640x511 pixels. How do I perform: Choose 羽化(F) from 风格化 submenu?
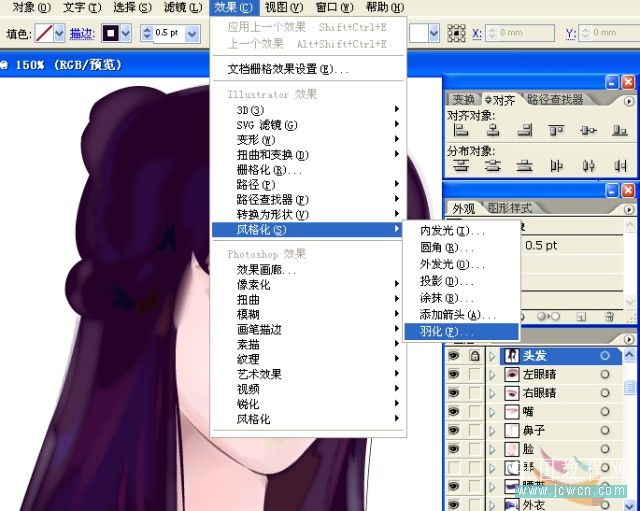(461, 331)
